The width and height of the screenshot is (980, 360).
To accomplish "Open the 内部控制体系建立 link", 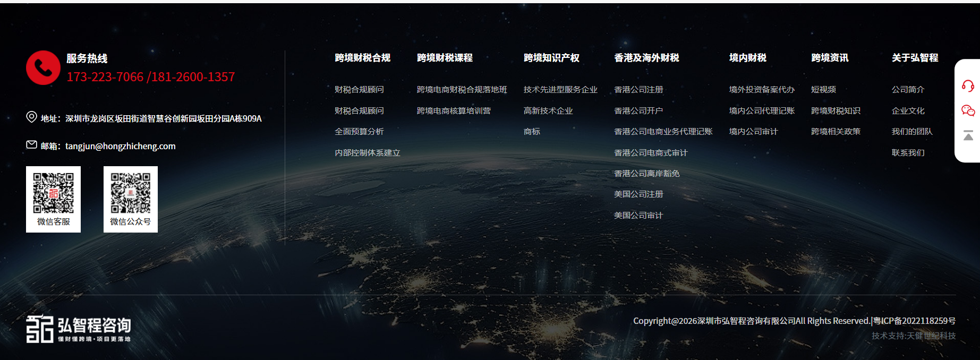I will pyautogui.click(x=368, y=153).
